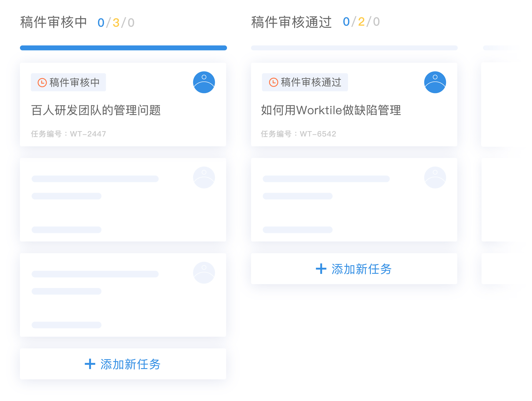Click blue progress bar under 稿件审核中

click(123, 48)
